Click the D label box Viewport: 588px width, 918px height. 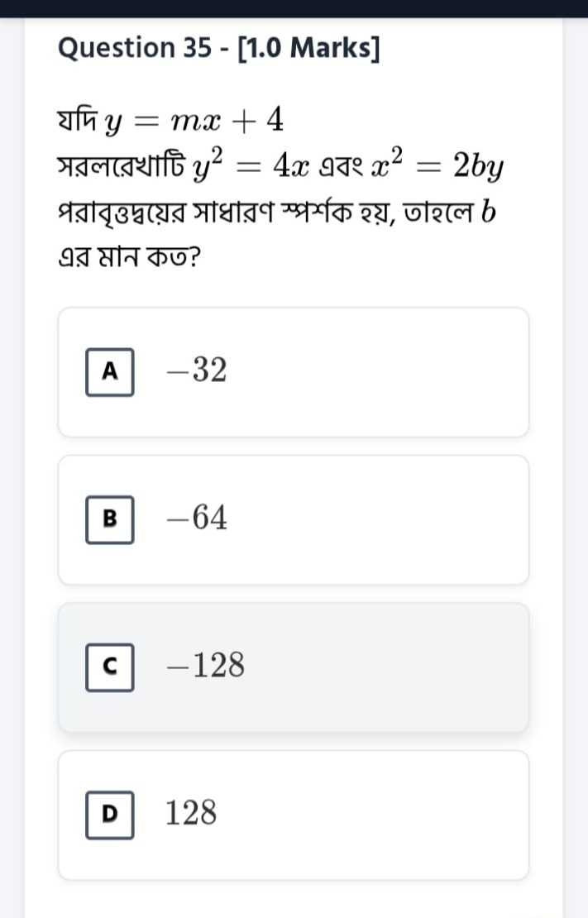tap(109, 813)
